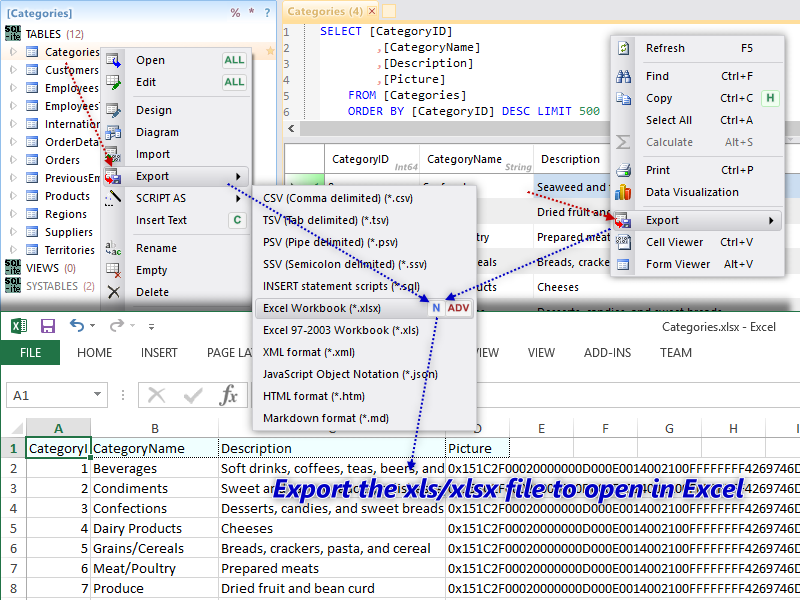
Task: Click the Export icon in grid context menu
Action: (x=623, y=220)
